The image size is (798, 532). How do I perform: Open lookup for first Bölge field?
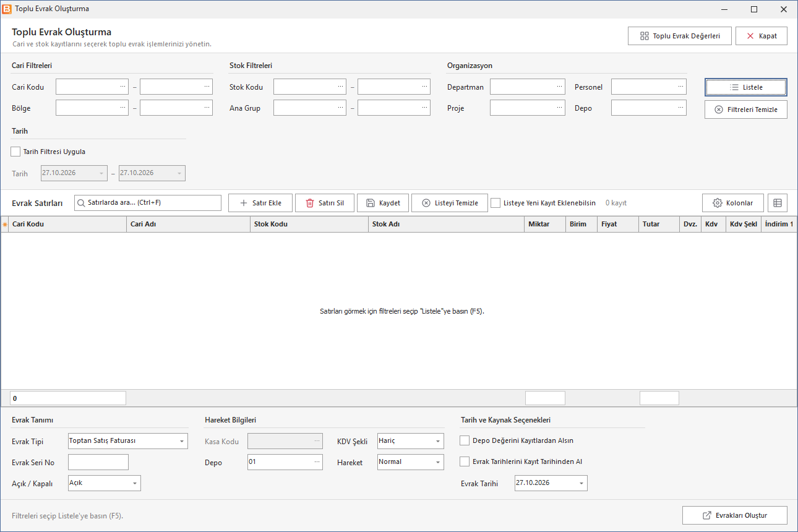(x=123, y=108)
